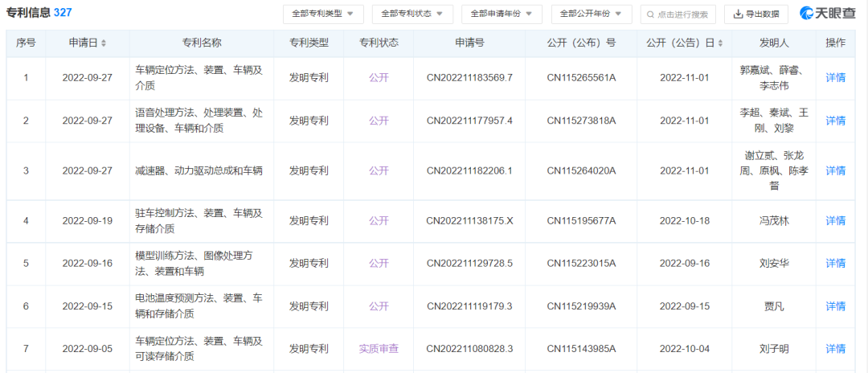The height and width of the screenshot is (373, 868).
Task: Open the 全部专利类型 dropdown
Action: [x=323, y=14]
